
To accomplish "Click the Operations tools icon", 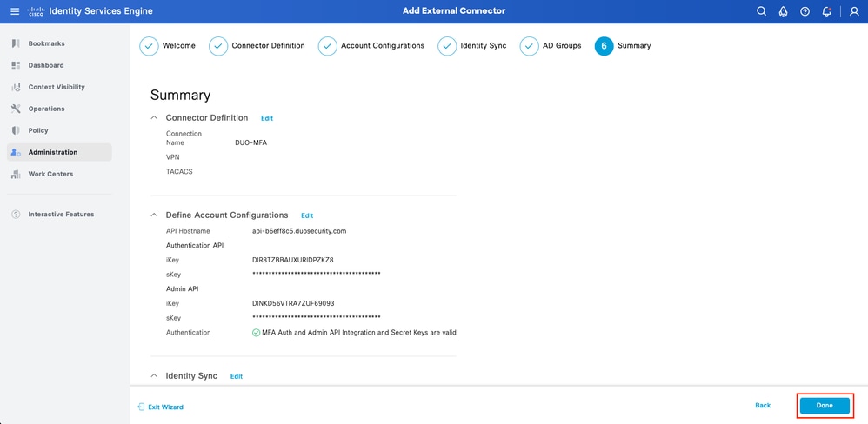I will pyautogui.click(x=16, y=109).
